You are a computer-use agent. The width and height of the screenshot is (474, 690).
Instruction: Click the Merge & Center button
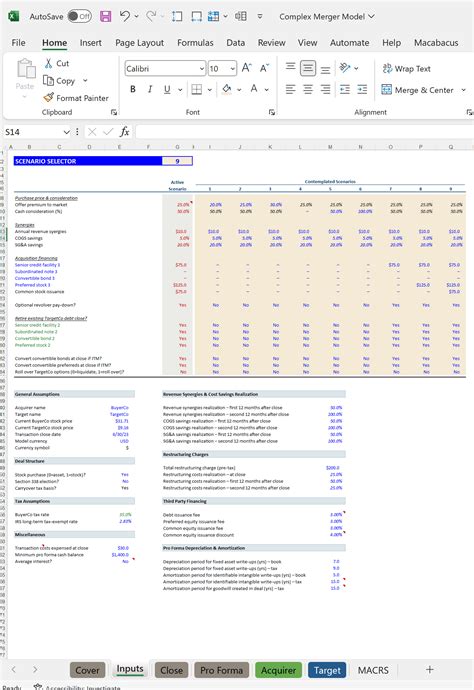tap(417, 90)
